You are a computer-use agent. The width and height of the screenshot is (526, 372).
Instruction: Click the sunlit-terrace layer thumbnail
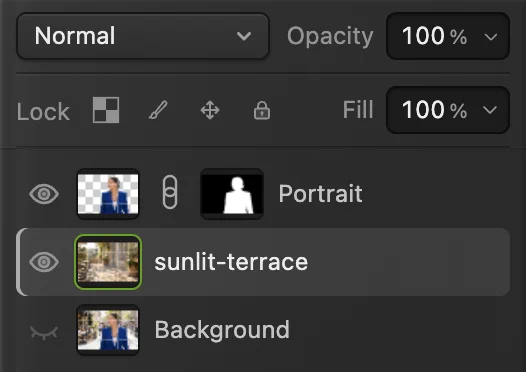tap(108, 262)
